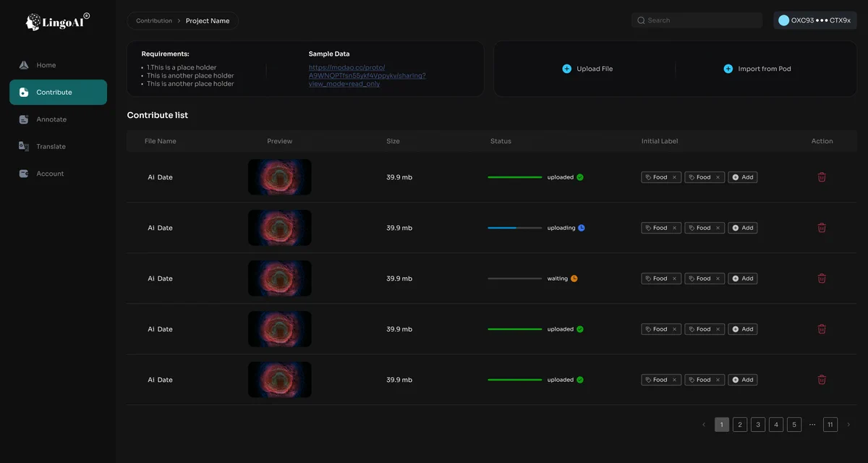Click the Upload File button
The height and width of the screenshot is (463, 868).
[587, 69]
